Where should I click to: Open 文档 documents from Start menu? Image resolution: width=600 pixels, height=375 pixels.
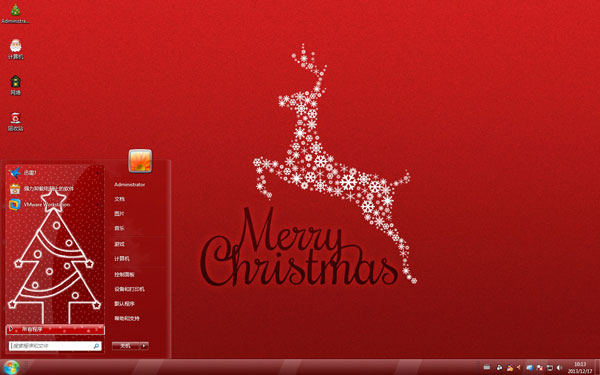click(119, 199)
